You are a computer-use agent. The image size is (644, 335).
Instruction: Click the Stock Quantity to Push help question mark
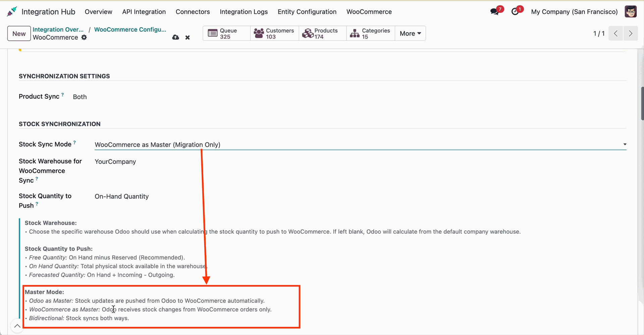coord(37,203)
